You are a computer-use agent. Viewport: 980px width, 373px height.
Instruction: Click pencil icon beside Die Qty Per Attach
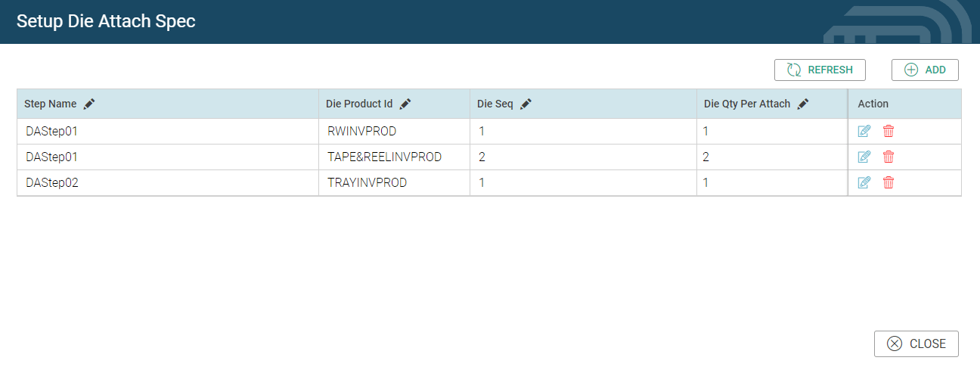803,104
